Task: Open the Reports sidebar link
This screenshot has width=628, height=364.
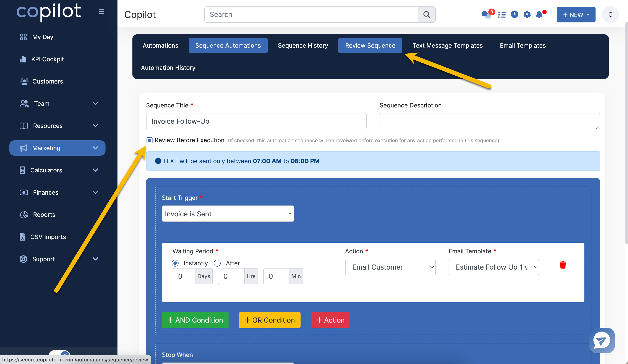Action: click(44, 214)
